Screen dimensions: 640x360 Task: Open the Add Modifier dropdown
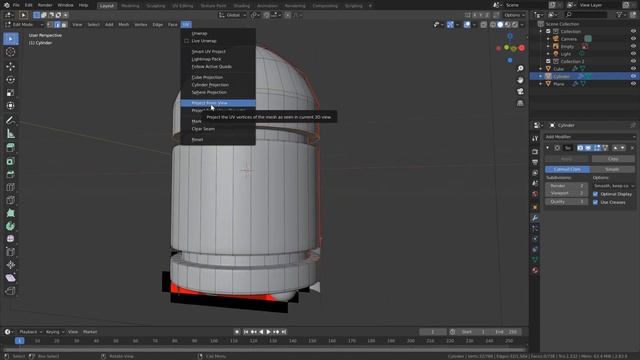(x=590, y=137)
